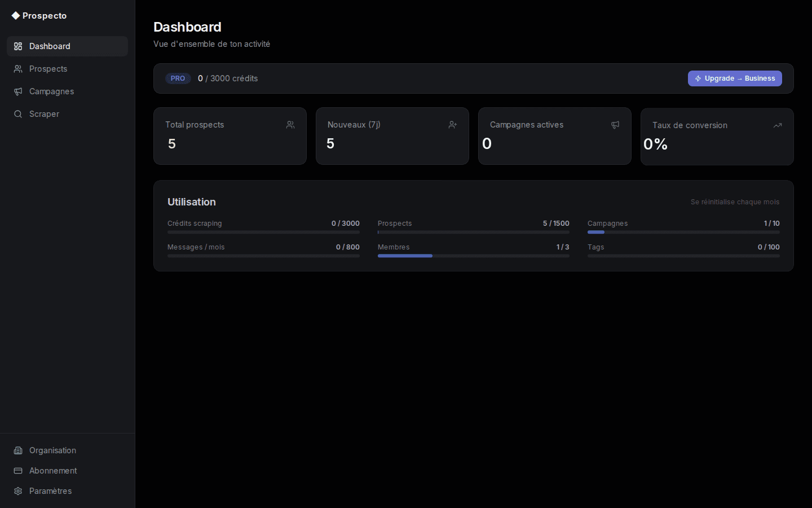
Task: Open Paramètres in the sidebar
Action: (67, 491)
